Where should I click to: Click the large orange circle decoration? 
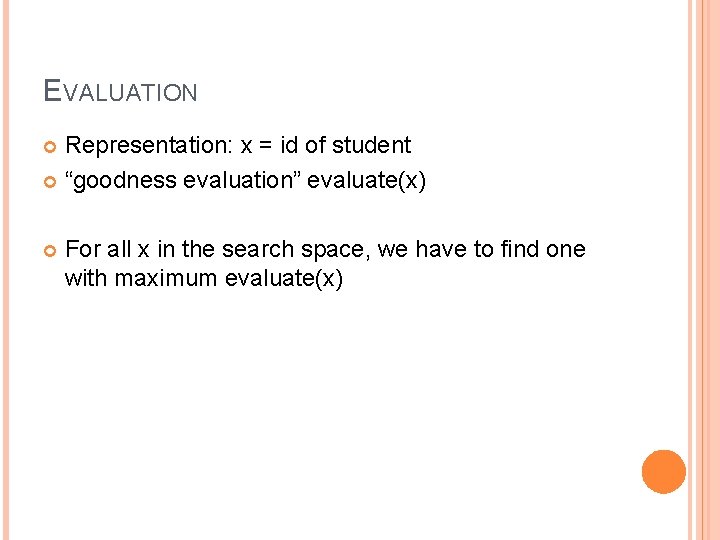(x=664, y=472)
